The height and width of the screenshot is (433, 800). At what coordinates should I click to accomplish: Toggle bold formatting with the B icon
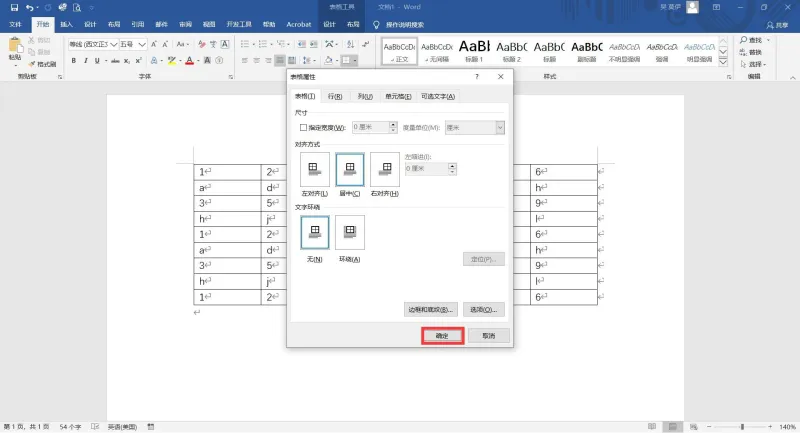pyautogui.click(x=73, y=61)
